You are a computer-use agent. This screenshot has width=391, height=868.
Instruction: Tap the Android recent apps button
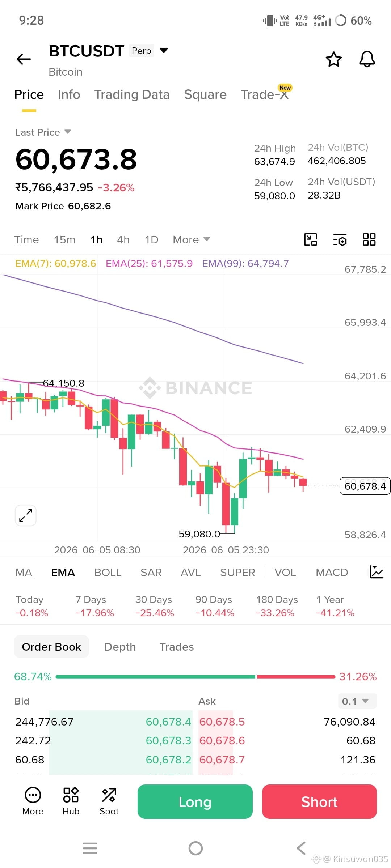point(90,848)
